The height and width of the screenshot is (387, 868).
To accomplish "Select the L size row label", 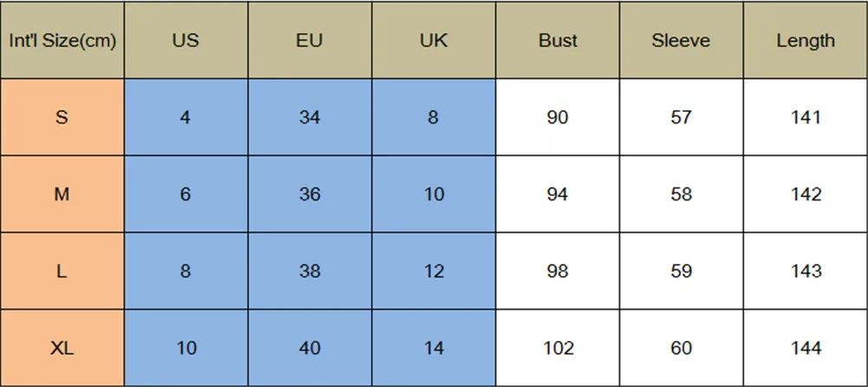I will point(62,272).
